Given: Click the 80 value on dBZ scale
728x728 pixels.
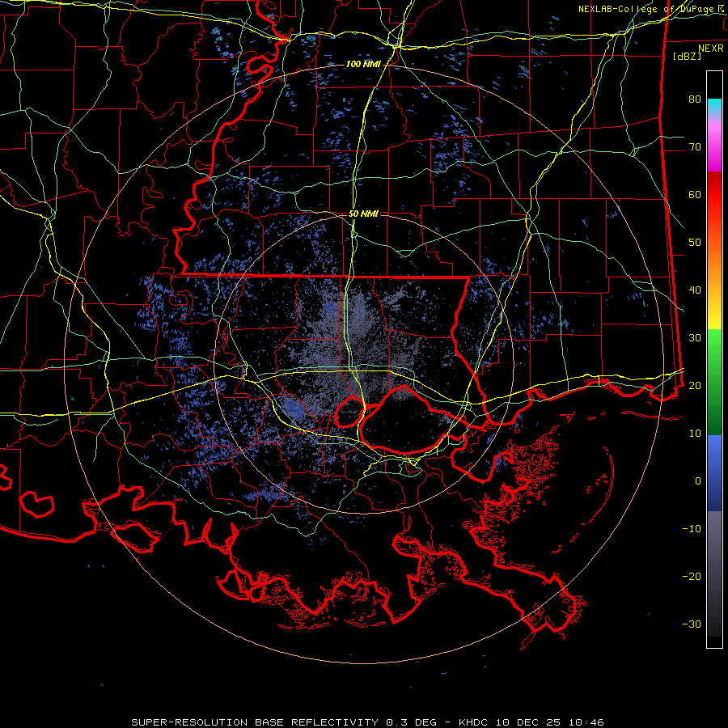Looking at the screenshot, I should click(x=695, y=99).
